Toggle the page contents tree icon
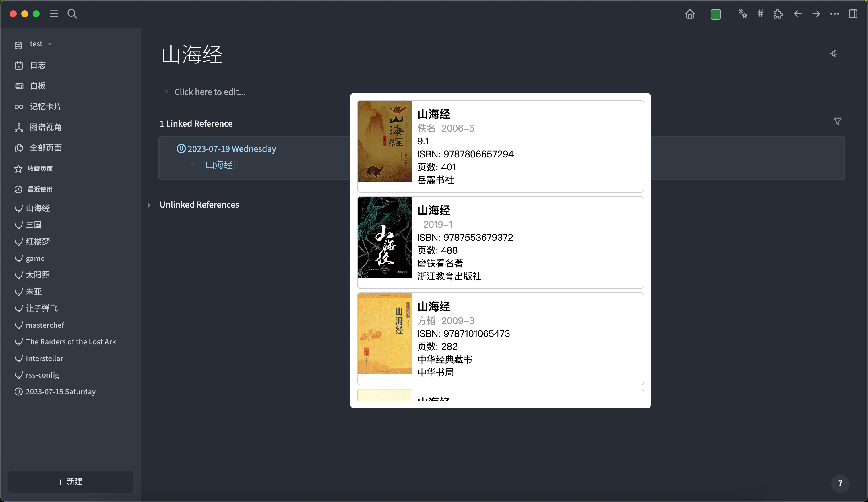The image size is (868, 502). coord(834,54)
